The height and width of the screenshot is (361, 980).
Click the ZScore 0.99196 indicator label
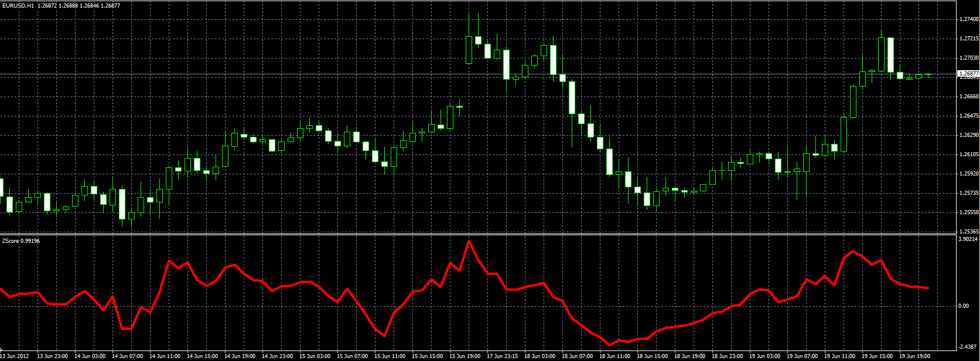click(21, 241)
